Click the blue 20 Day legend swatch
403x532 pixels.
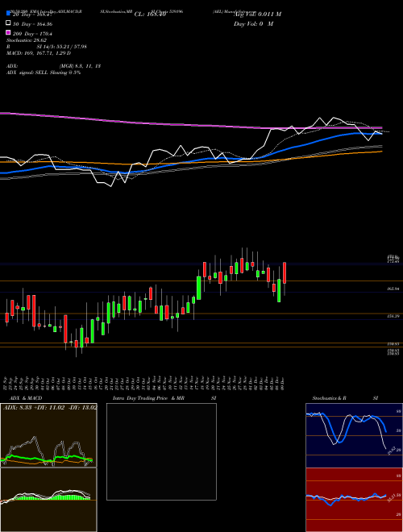[x=8, y=14]
